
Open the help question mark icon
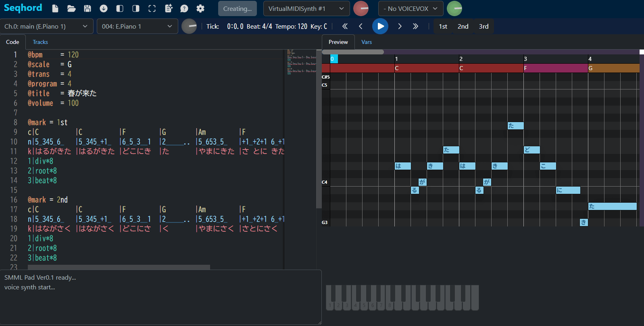pyautogui.click(x=184, y=8)
